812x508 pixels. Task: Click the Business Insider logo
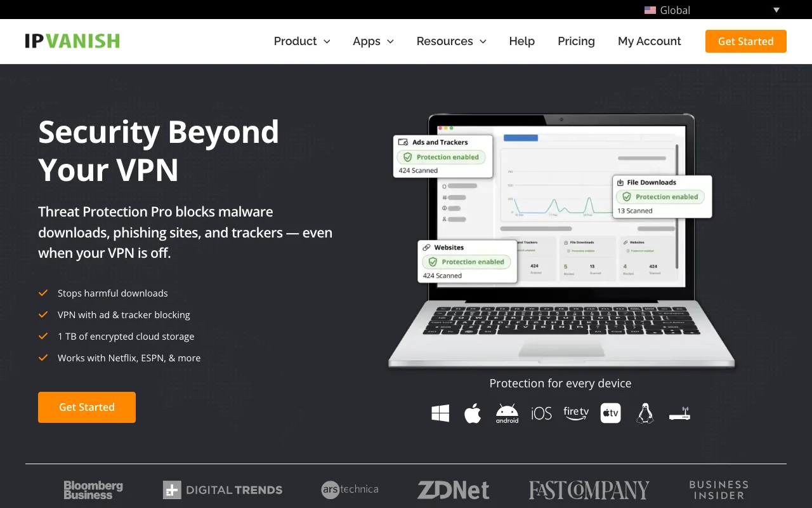point(719,490)
